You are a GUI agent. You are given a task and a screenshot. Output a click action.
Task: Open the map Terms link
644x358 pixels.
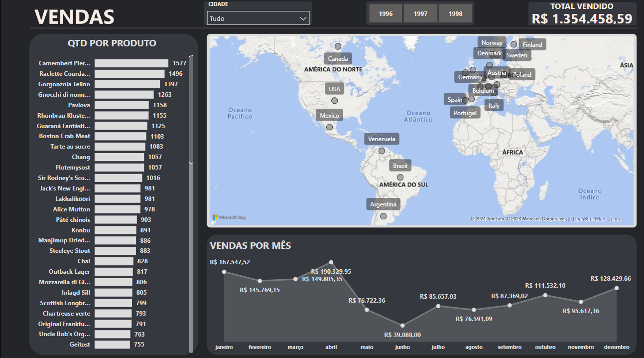pos(615,219)
